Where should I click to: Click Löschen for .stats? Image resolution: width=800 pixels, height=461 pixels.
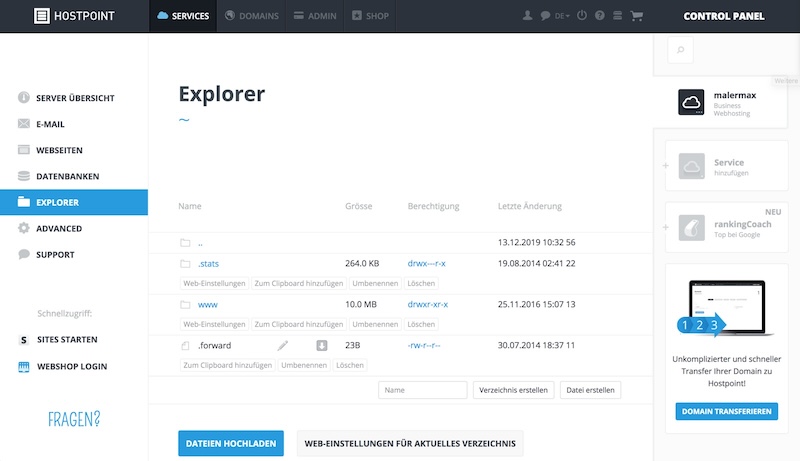[x=421, y=284]
